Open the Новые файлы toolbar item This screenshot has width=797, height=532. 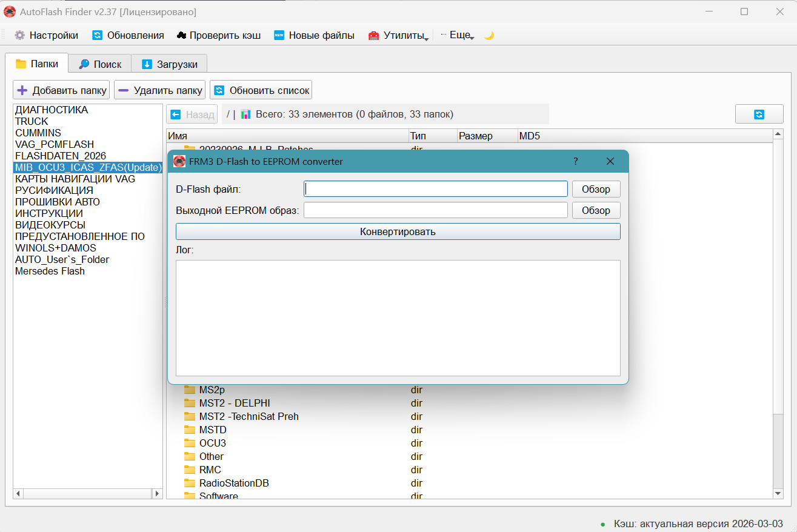pyautogui.click(x=314, y=35)
